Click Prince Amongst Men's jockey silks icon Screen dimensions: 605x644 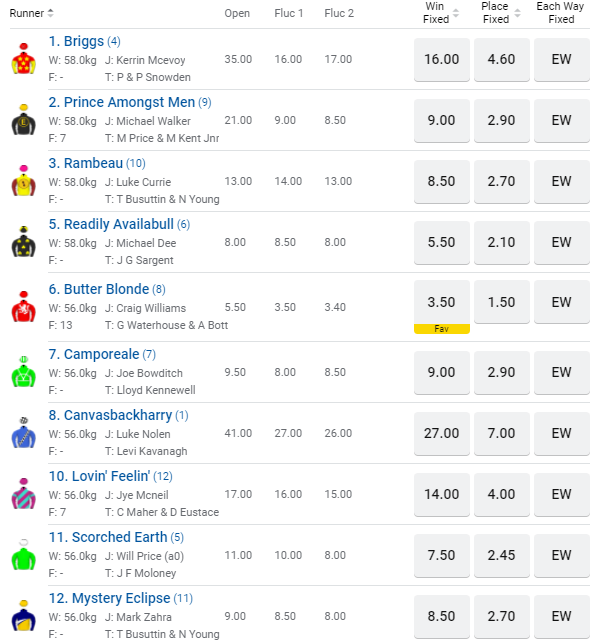click(x=23, y=121)
